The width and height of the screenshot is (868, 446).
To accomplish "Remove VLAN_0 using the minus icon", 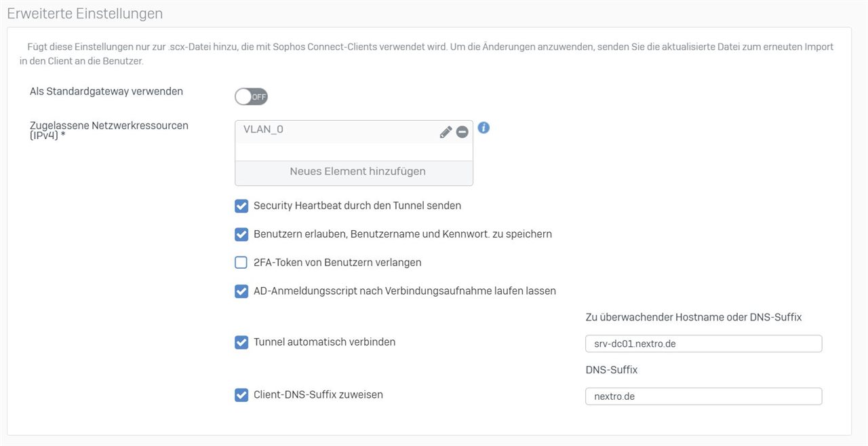I will pos(462,132).
